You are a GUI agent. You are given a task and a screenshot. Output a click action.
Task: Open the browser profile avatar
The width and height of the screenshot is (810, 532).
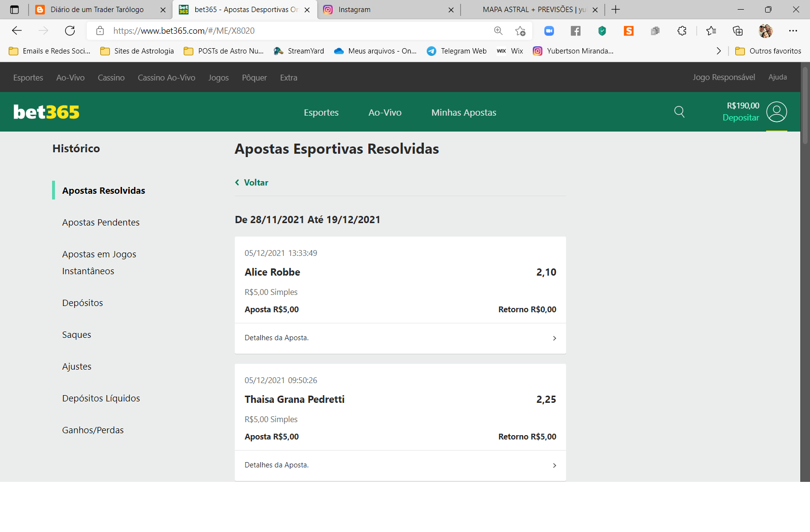[766, 31]
